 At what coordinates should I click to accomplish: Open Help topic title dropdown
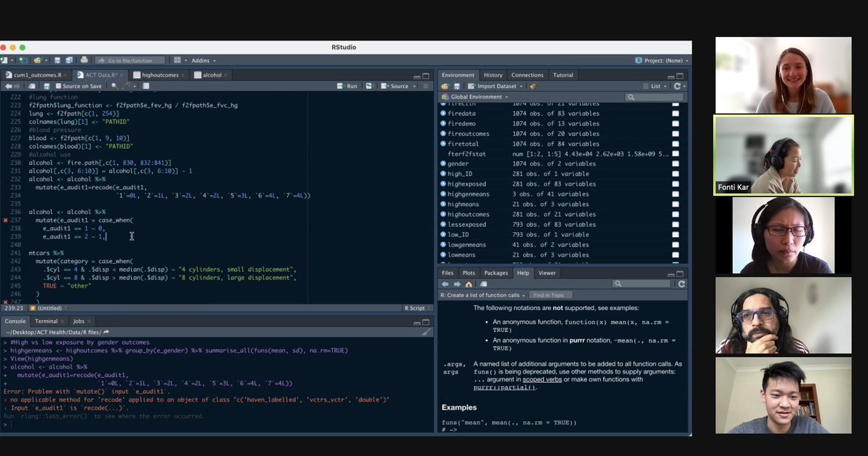coord(482,296)
